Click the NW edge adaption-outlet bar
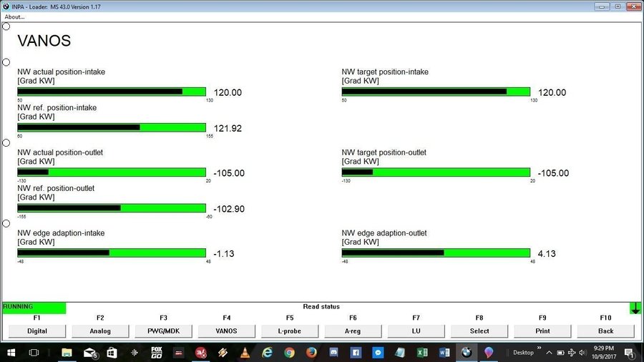 pos(436,253)
